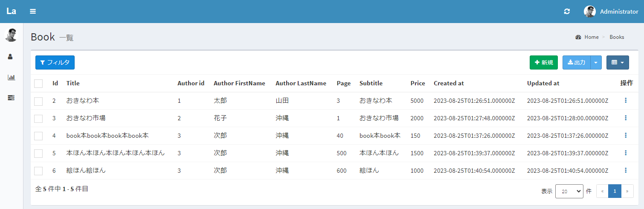Click the La logo in the header
This screenshot has height=209, width=644.
tap(12, 12)
